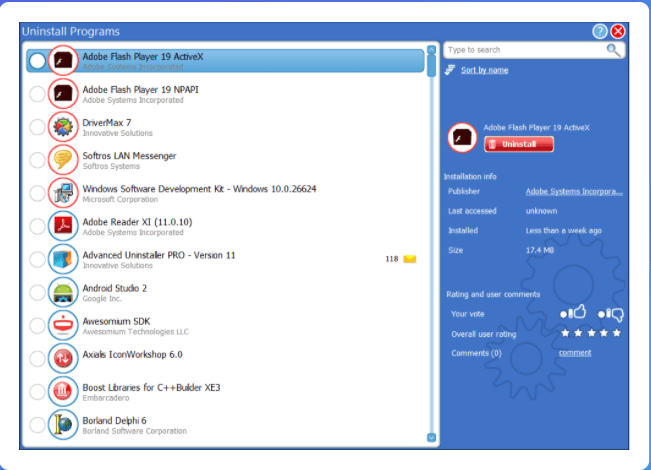This screenshot has width=651, height=470.
Task: Click the Adobe Flash Player 19 ActiveX icon in list
Action: pyautogui.click(x=63, y=61)
